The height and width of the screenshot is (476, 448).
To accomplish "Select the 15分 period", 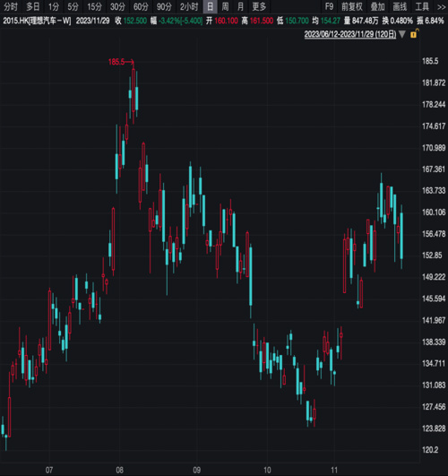I will pyautogui.click(x=94, y=6).
